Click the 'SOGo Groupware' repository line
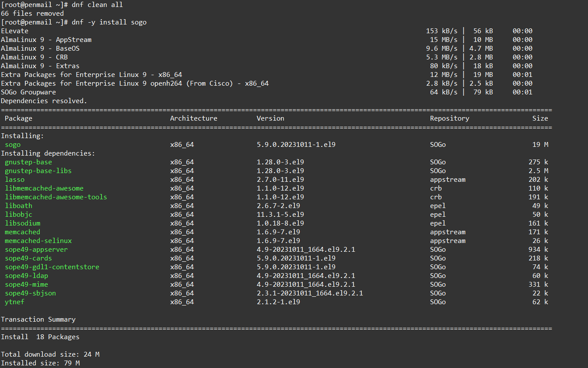Image resolution: width=588 pixels, height=368 pixels. tap(28, 92)
